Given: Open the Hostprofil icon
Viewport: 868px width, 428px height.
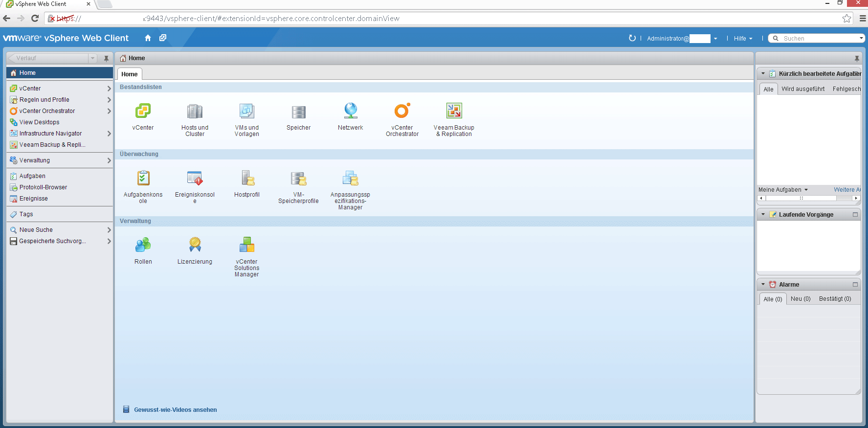Looking at the screenshot, I should point(247,178).
